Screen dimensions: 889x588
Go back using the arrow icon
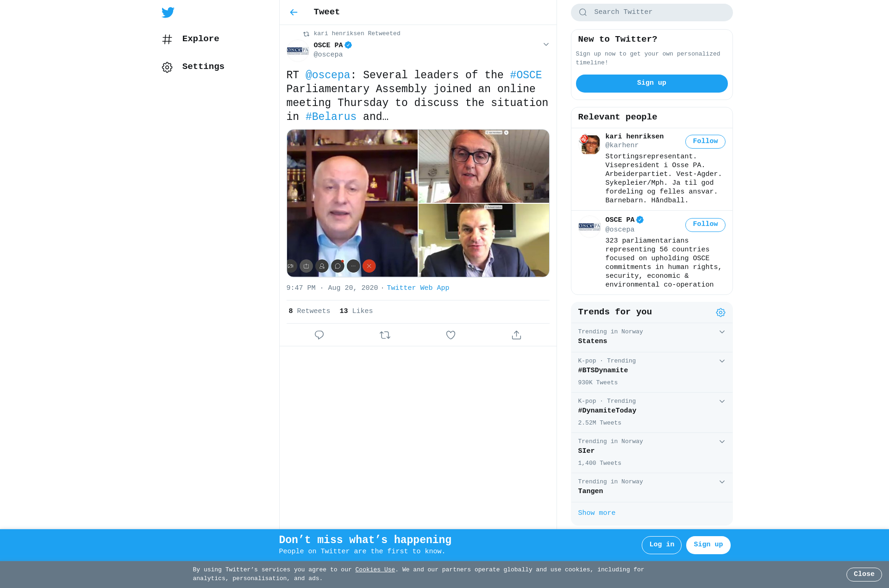294,13
